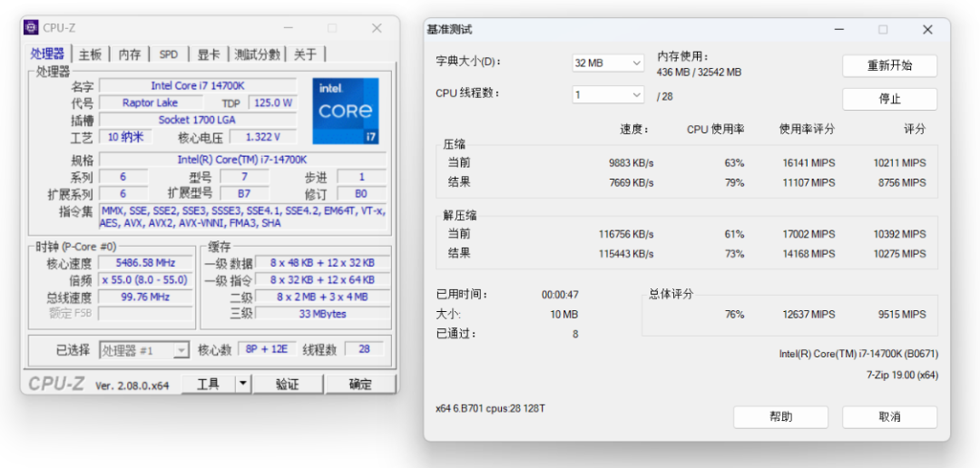Click the 取消 button in benchmark window
The image size is (980, 468).
point(889,417)
